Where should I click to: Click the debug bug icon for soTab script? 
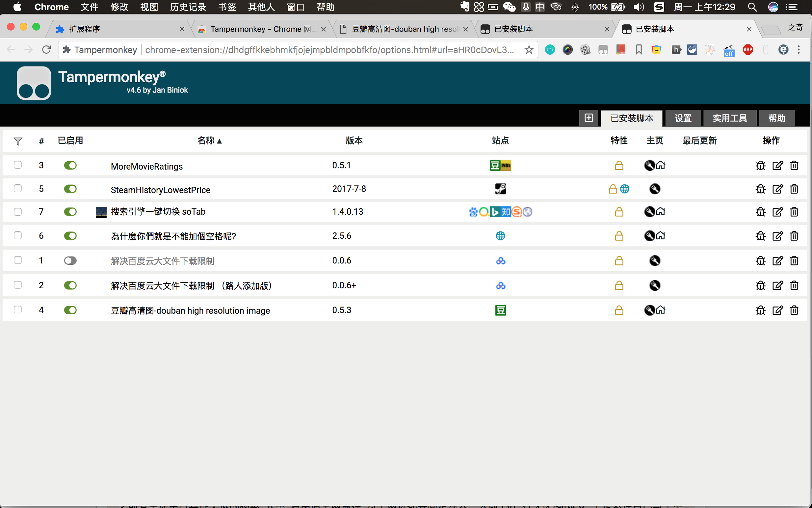click(x=760, y=212)
